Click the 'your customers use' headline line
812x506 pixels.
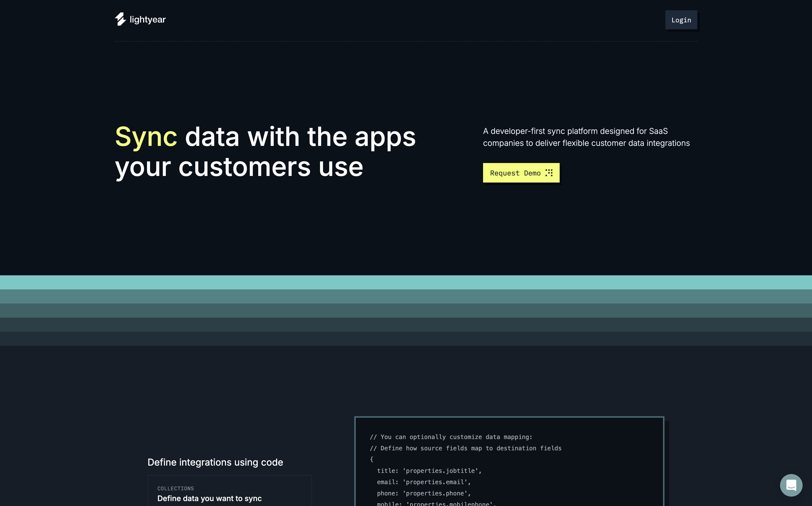tap(239, 167)
